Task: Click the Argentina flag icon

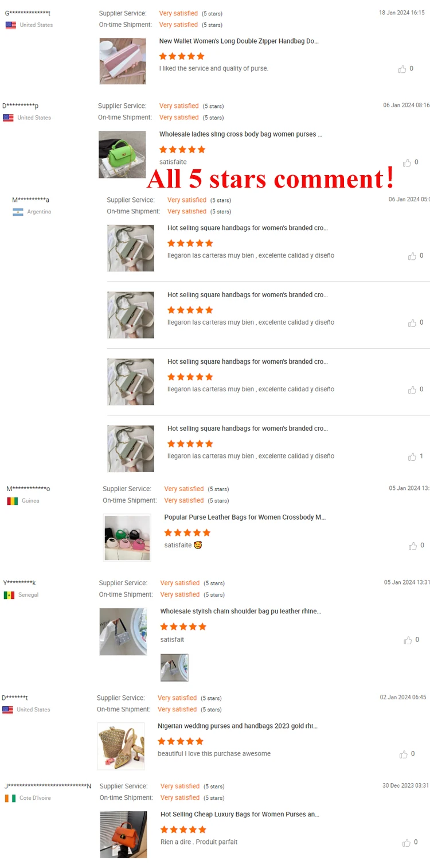Action: pyautogui.click(x=18, y=212)
